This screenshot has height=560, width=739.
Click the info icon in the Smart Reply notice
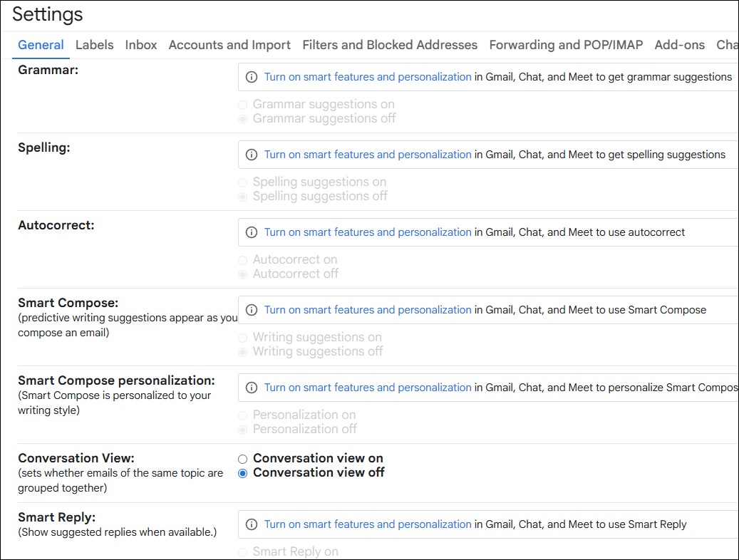[x=252, y=524]
